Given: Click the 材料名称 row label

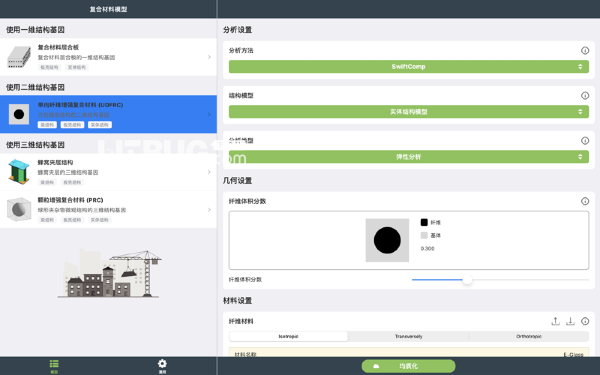Looking at the screenshot, I should point(245,355).
